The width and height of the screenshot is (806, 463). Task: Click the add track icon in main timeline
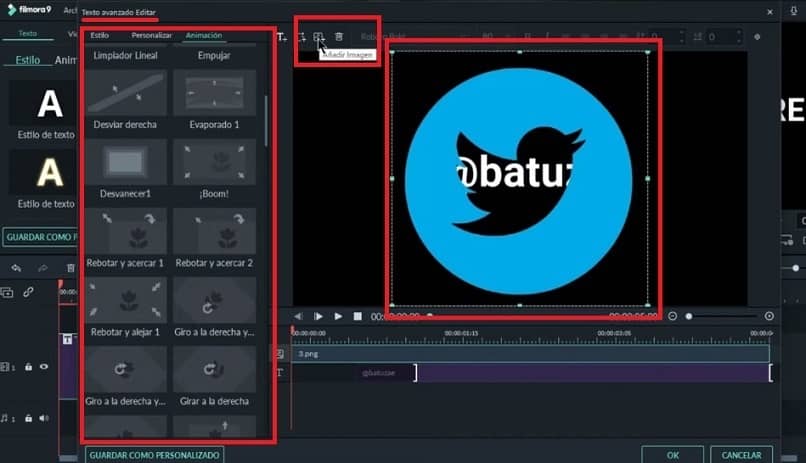(x=7, y=292)
